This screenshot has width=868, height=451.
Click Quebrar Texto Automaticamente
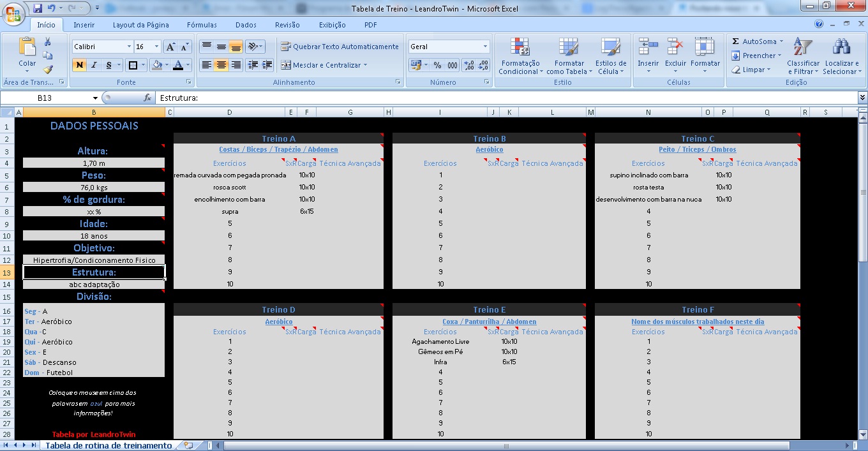(x=340, y=47)
